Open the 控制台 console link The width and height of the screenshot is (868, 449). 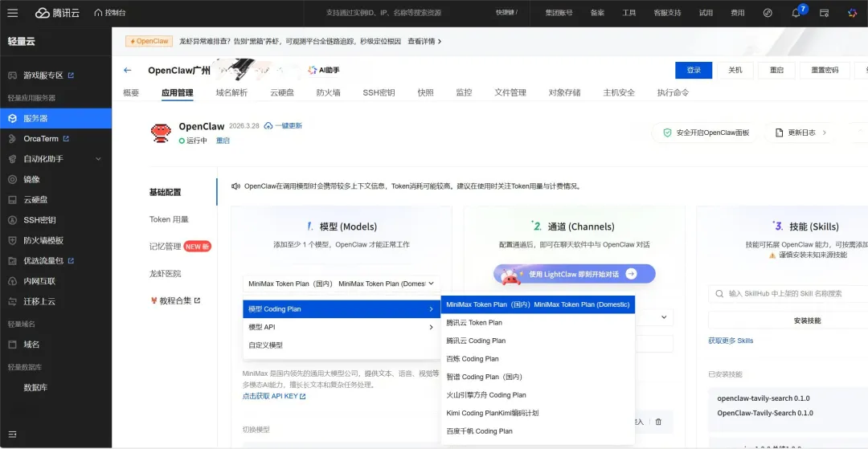point(109,13)
